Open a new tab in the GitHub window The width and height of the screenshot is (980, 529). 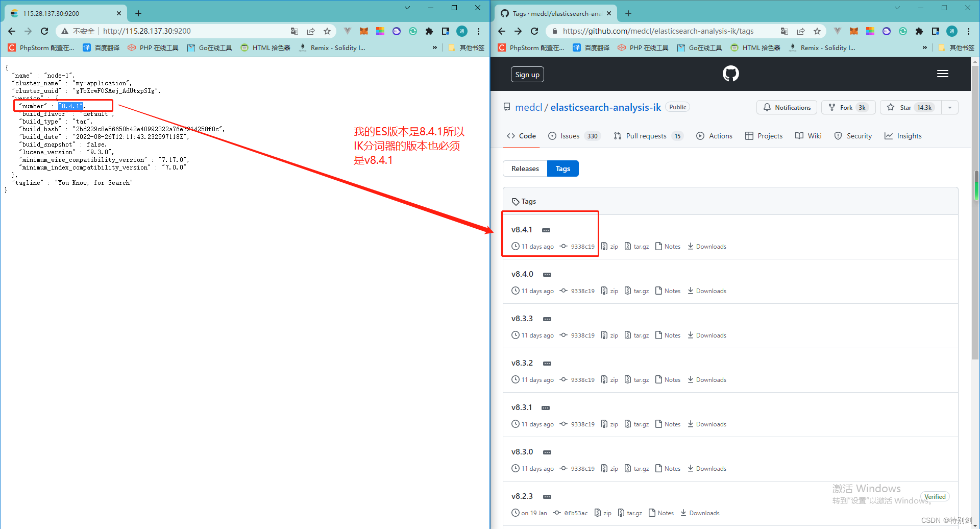click(x=628, y=13)
